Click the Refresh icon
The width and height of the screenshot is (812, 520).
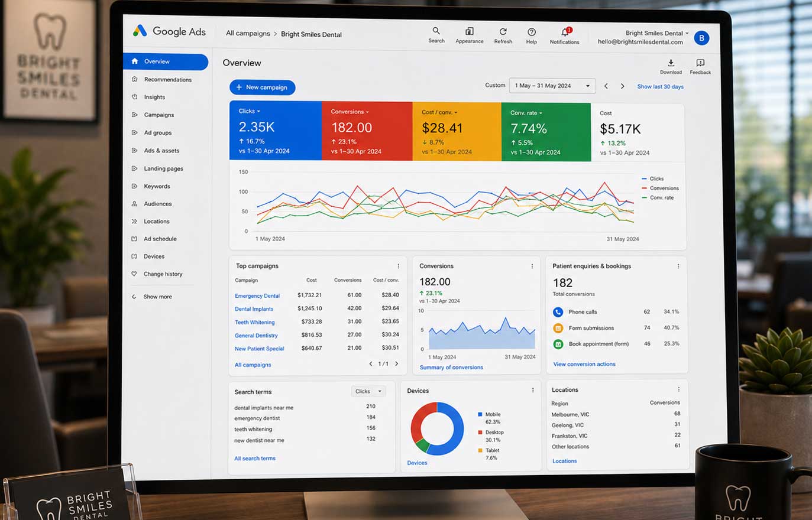click(503, 31)
